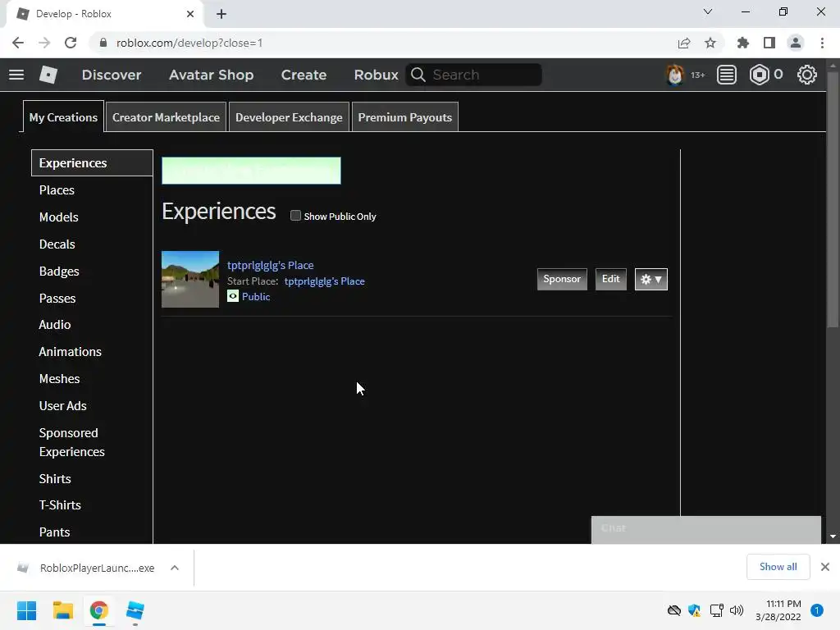Click Show all downloads button
This screenshot has height=630, width=840.
(778, 567)
